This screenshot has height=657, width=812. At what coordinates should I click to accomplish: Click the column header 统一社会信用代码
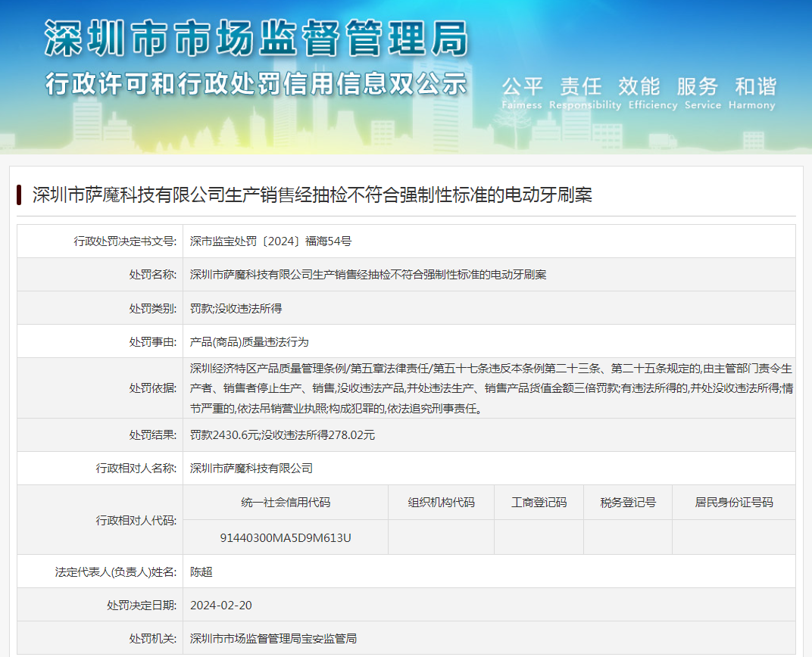[x=286, y=503]
